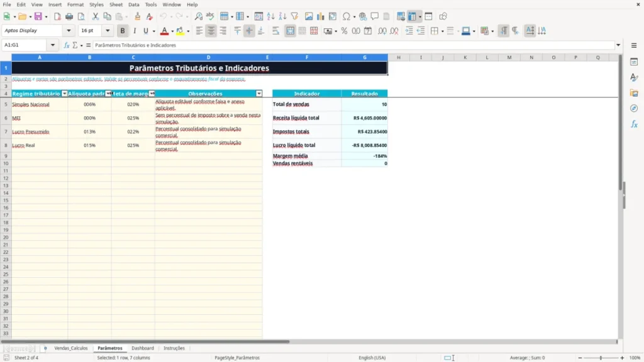The height and width of the screenshot is (362, 644).
Task: Open the Name Box dropdown
Action: click(x=53, y=45)
